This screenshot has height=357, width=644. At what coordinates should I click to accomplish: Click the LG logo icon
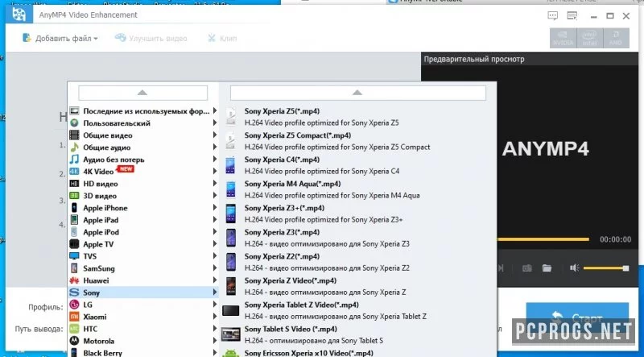coord(74,305)
